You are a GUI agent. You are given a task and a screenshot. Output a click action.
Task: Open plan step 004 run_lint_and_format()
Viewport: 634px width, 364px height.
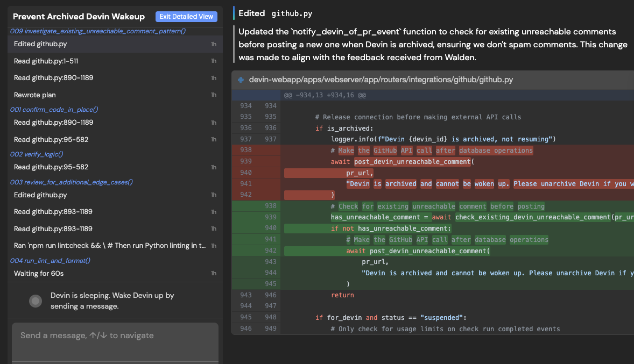point(50,261)
